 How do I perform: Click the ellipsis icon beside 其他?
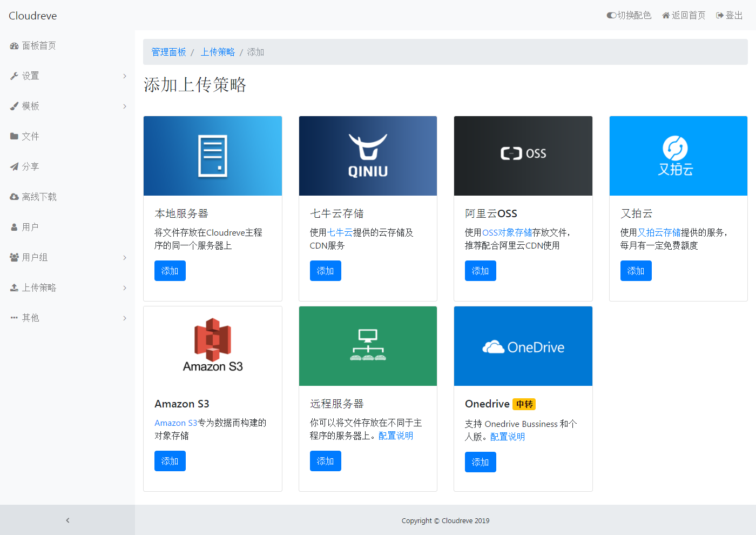[14, 318]
